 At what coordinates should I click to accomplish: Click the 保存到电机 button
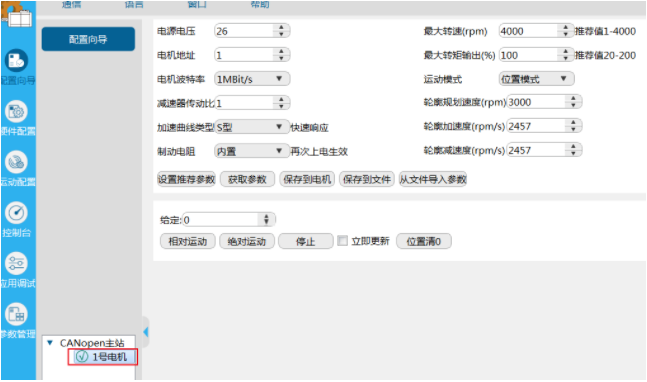(307, 179)
